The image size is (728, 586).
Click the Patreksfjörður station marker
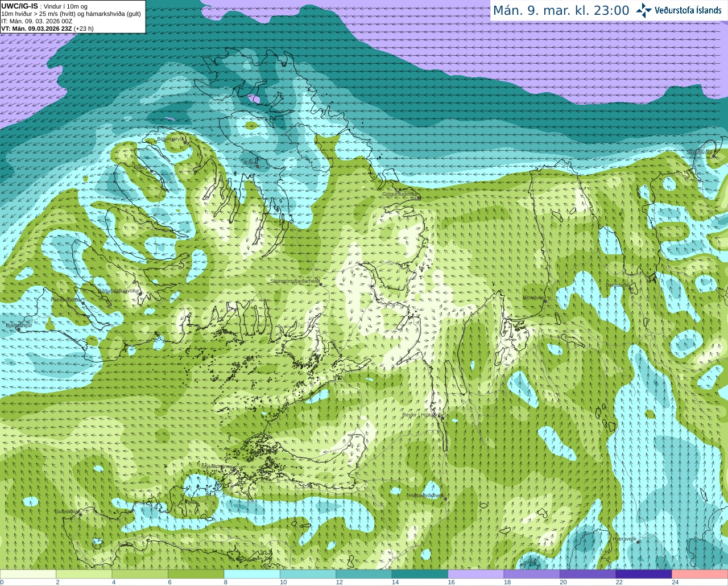[x=84, y=303]
